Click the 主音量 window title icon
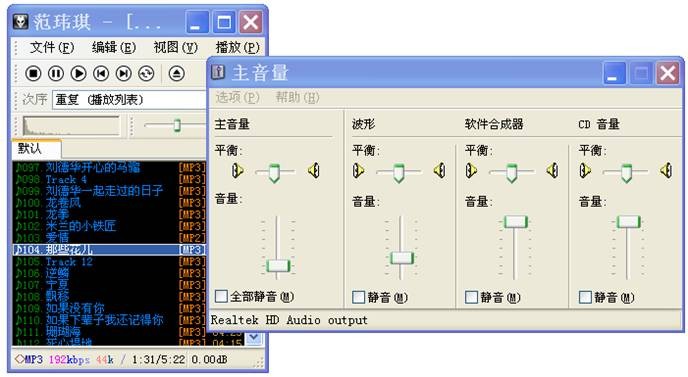688x377 pixels. click(218, 72)
